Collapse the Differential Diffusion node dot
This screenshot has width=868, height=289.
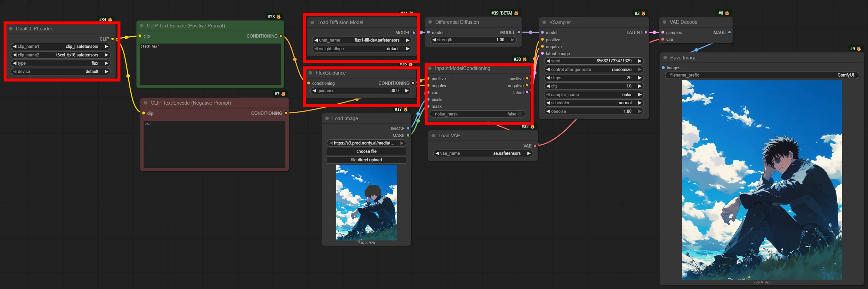[x=430, y=22]
